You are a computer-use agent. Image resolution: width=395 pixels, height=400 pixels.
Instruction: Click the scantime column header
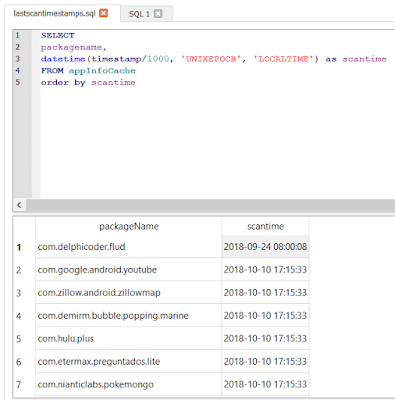pos(265,226)
